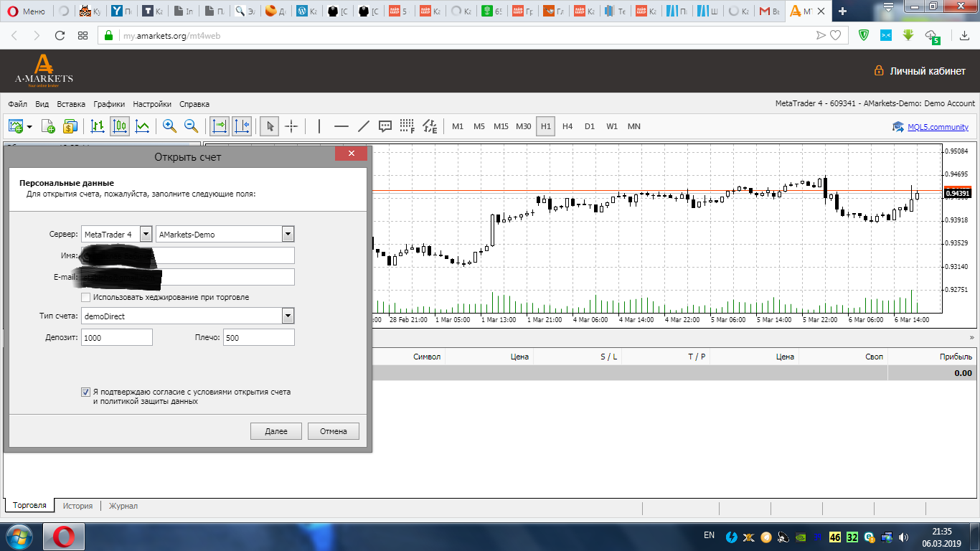Viewport: 980px width, 551px height.
Task: Click the Плечо leverage input field
Action: click(259, 337)
